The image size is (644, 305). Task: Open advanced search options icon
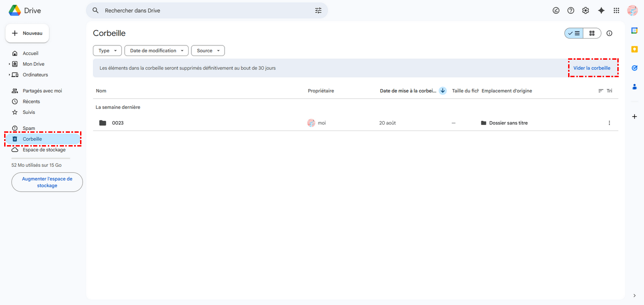318,11
